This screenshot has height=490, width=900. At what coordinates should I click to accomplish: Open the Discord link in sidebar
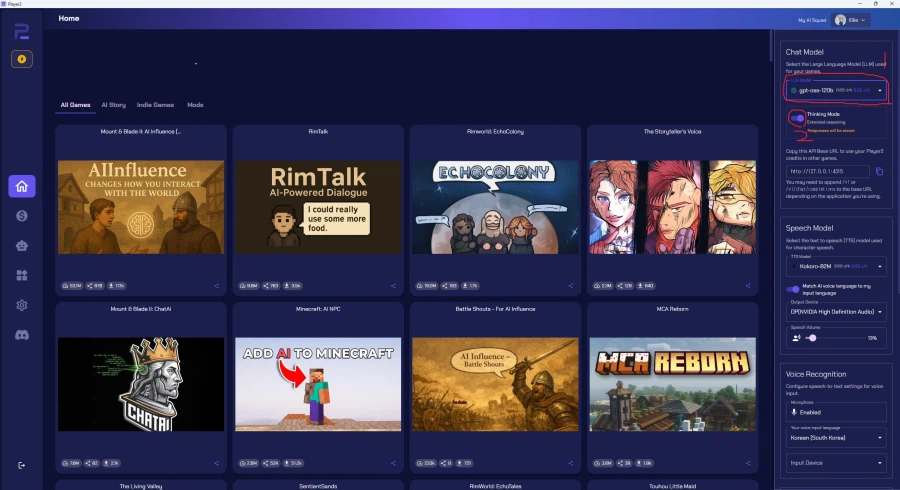point(22,335)
